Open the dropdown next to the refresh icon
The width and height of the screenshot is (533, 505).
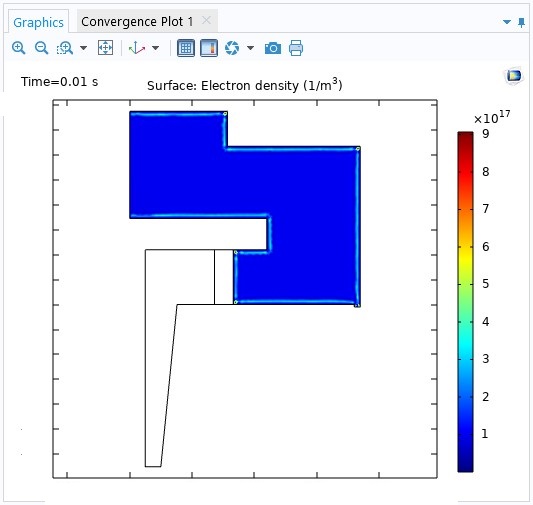coord(251,48)
